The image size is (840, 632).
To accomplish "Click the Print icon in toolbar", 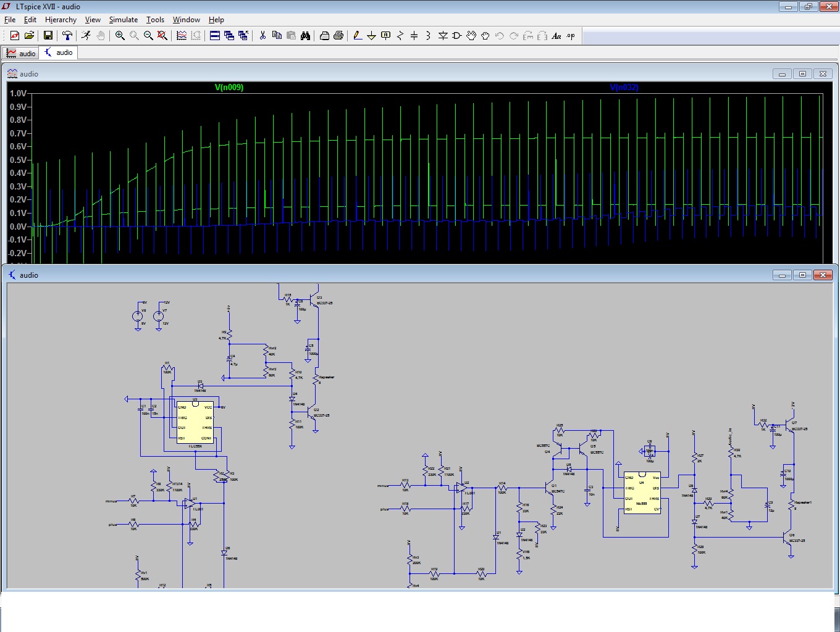I will (x=338, y=36).
